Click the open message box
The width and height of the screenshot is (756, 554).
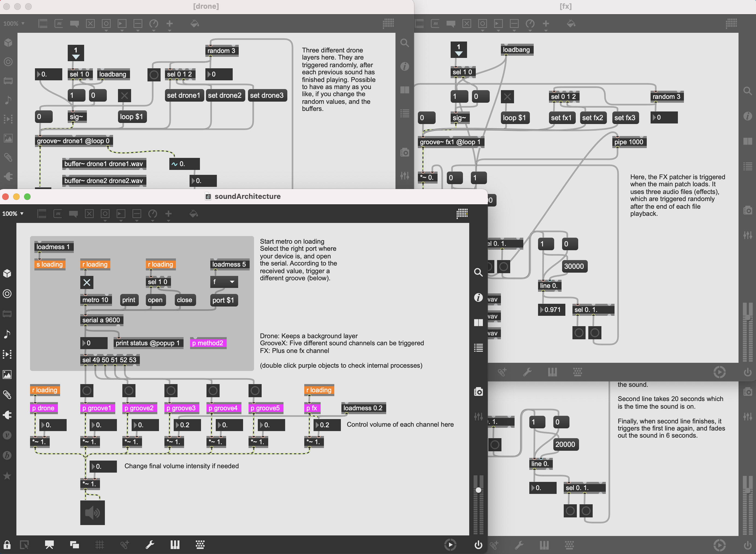pyautogui.click(x=155, y=300)
